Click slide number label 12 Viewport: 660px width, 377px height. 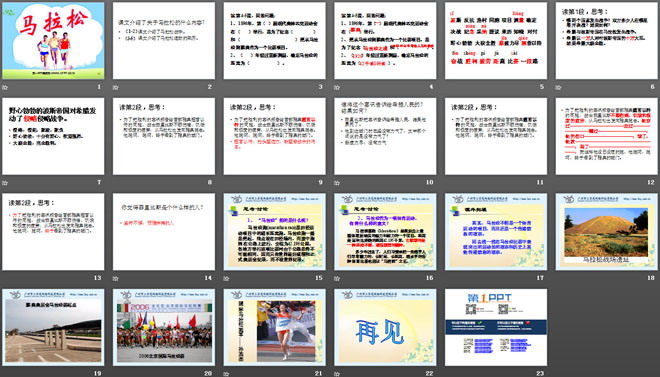tap(651, 182)
